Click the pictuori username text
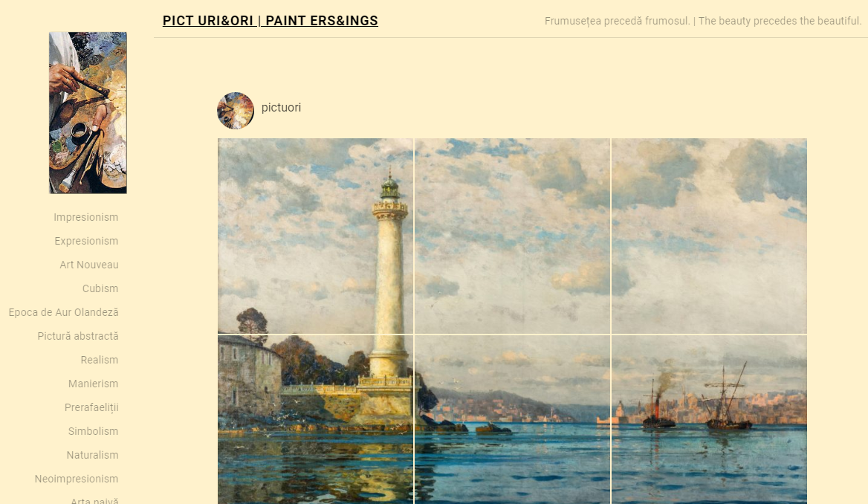This screenshot has height=504, width=868. point(281,108)
